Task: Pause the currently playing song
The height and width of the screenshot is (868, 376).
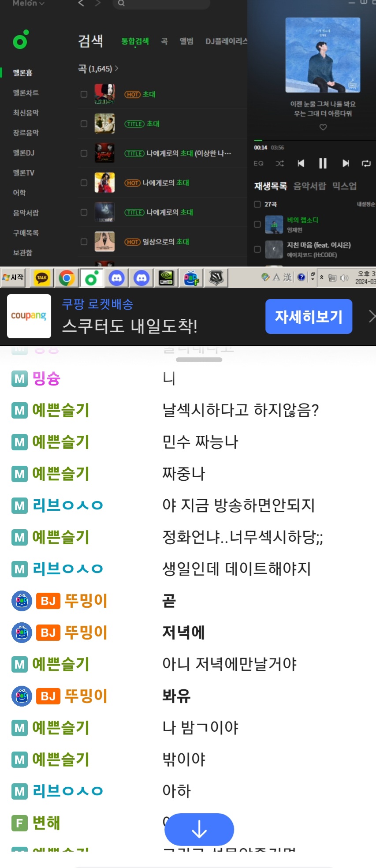Action: (x=323, y=164)
